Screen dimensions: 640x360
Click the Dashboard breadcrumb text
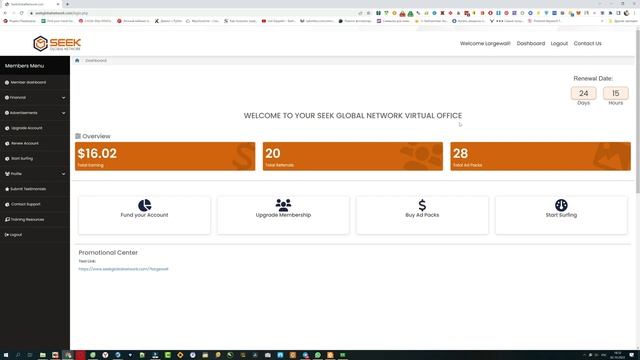[96, 60]
